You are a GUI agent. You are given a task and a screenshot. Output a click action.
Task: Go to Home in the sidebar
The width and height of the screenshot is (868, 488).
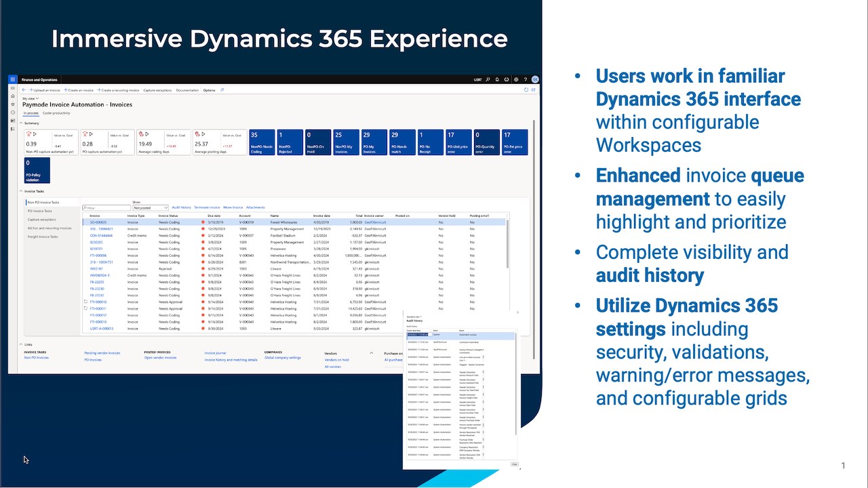point(13,96)
